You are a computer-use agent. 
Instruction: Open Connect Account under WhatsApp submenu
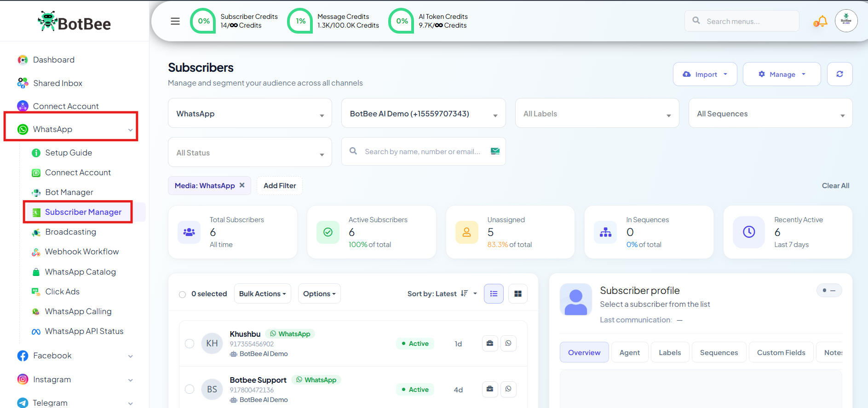pyautogui.click(x=71, y=172)
